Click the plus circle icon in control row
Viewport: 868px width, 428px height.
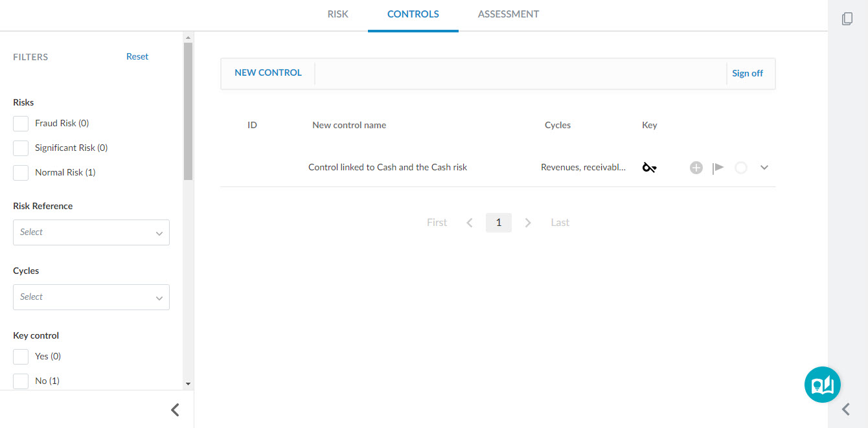[696, 168]
